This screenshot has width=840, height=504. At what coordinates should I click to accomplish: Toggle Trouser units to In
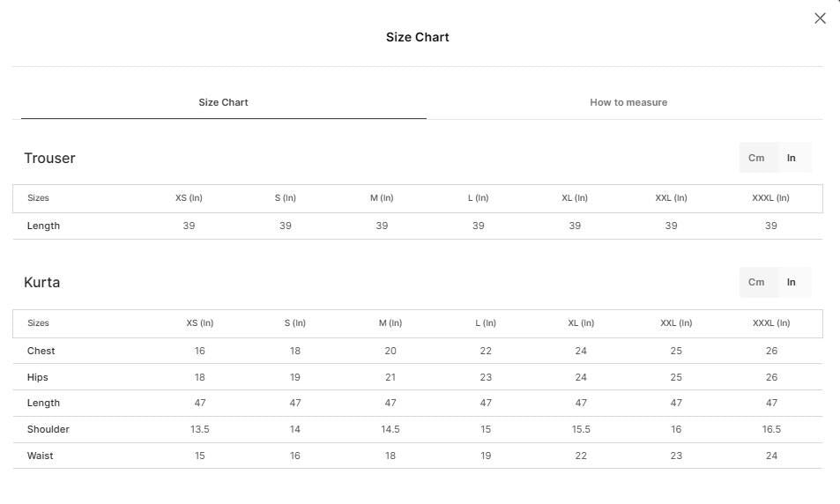click(x=792, y=158)
